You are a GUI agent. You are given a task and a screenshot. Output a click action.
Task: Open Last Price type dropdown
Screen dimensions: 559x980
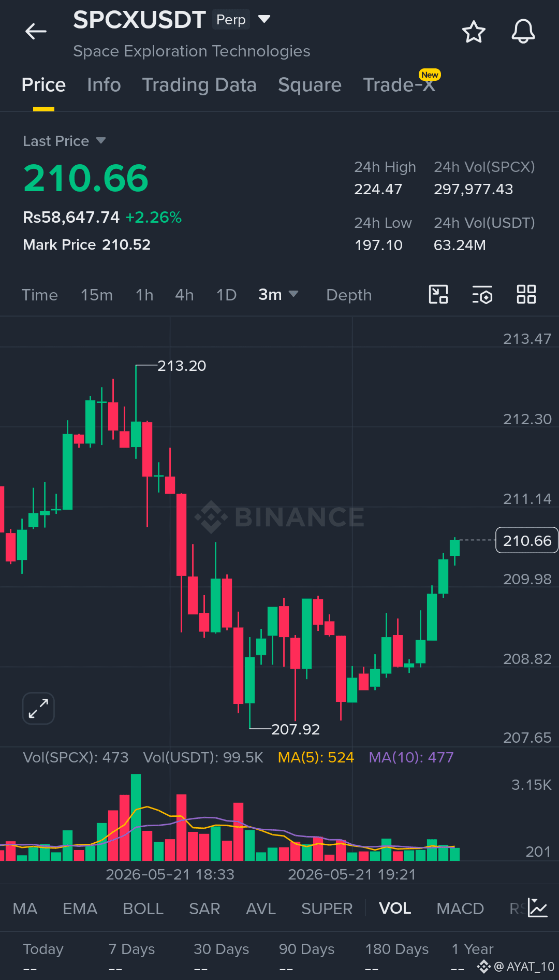(101, 141)
